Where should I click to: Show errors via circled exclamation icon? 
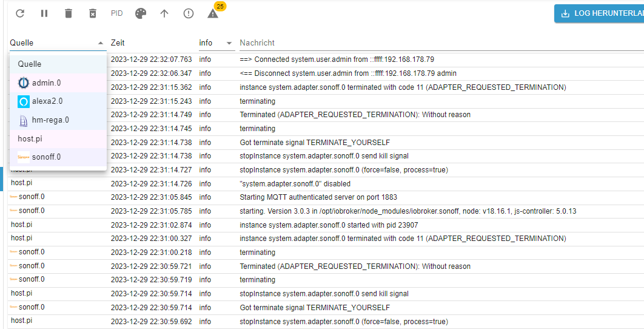(x=189, y=13)
